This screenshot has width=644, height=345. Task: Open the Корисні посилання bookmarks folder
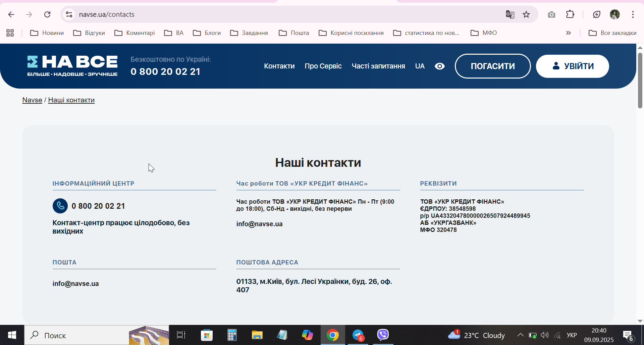pyautogui.click(x=351, y=33)
